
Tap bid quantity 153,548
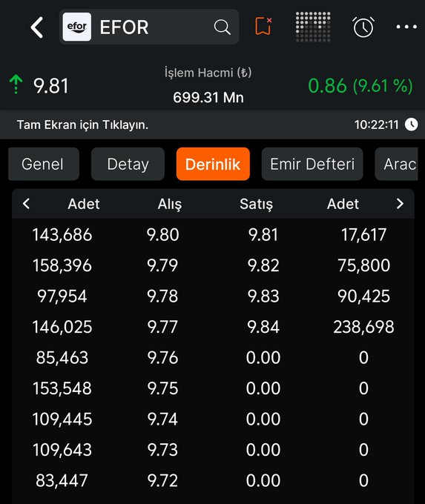pyautogui.click(x=62, y=388)
